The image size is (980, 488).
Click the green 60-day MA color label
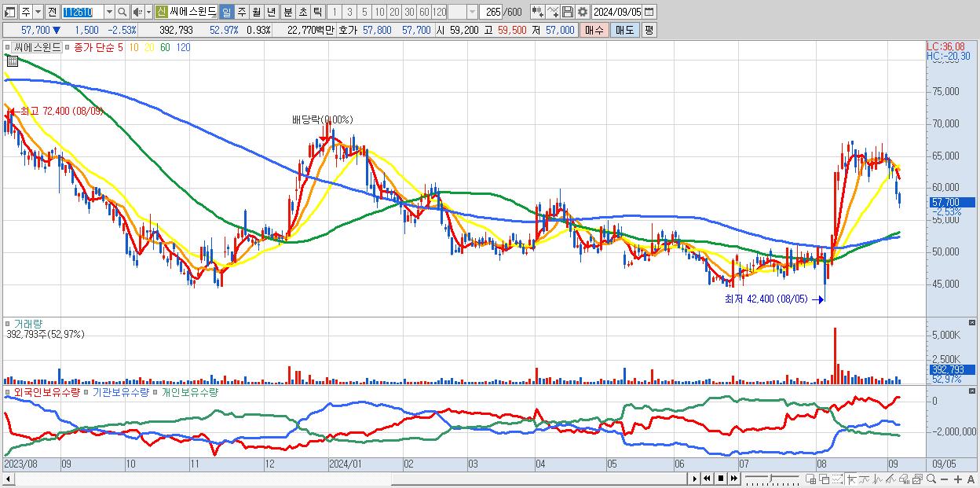[165, 47]
